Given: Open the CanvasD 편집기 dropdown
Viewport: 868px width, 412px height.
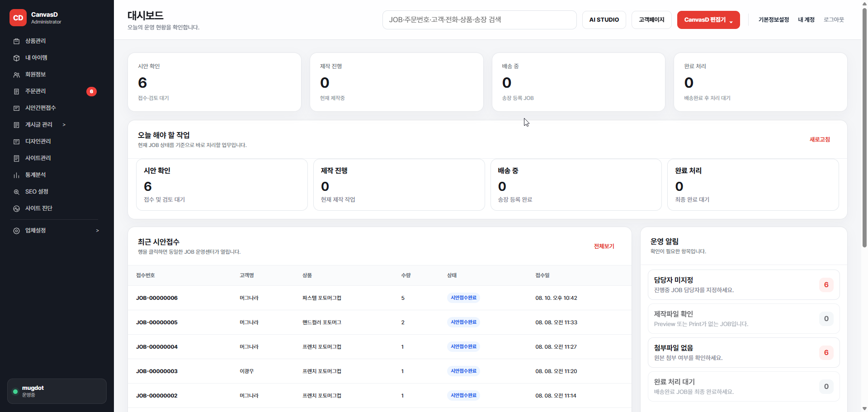Looking at the screenshot, I should (708, 20).
